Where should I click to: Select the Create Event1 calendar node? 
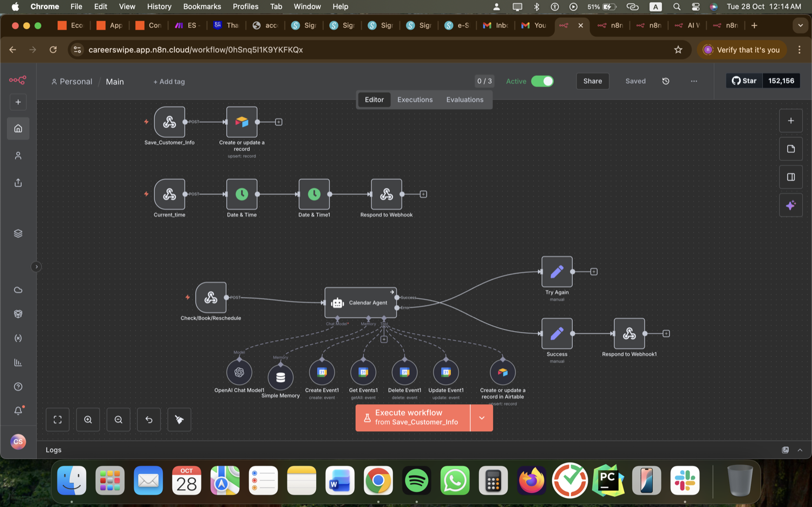pyautogui.click(x=322, y=372)
